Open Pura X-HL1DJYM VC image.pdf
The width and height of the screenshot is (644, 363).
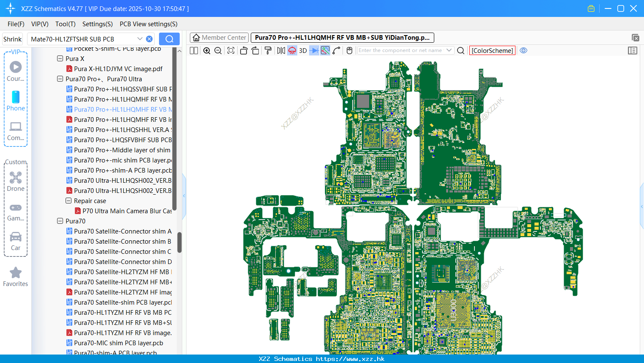tap(118, 69)
